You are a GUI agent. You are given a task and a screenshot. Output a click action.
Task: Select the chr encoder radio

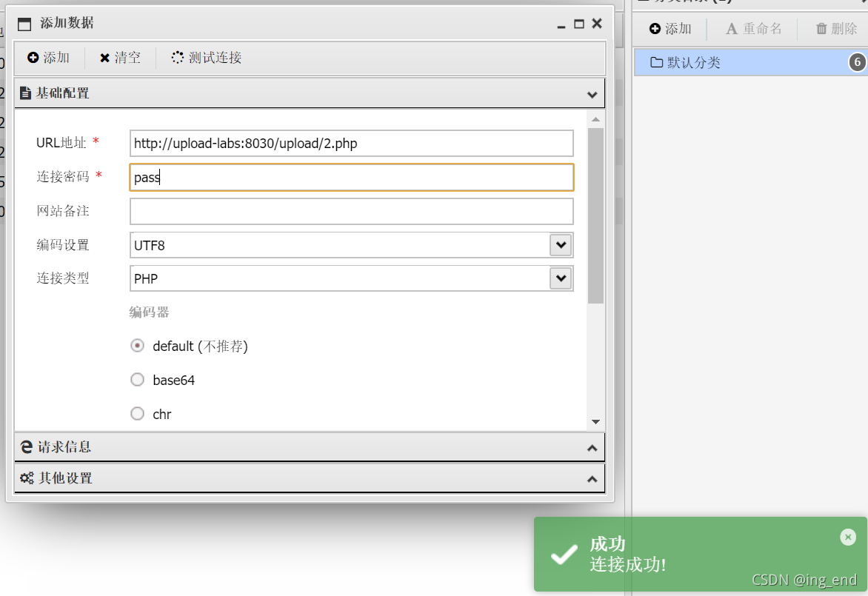pos(137,413)
